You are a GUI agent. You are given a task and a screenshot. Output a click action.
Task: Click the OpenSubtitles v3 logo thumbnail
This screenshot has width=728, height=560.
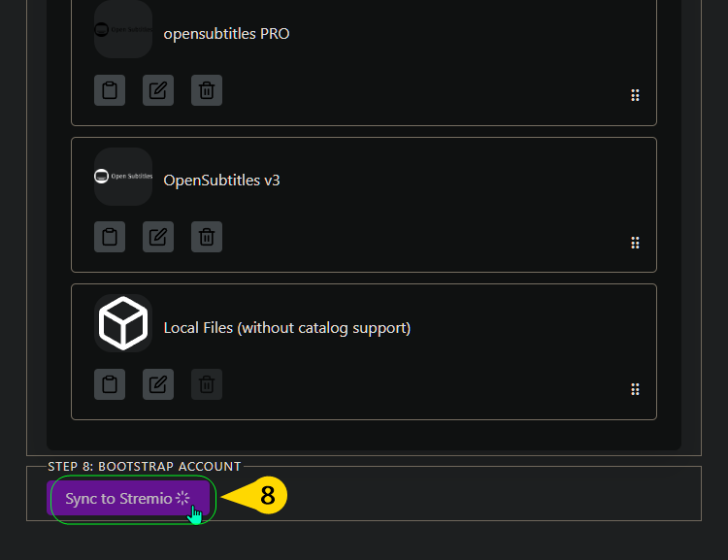point(123,177)
